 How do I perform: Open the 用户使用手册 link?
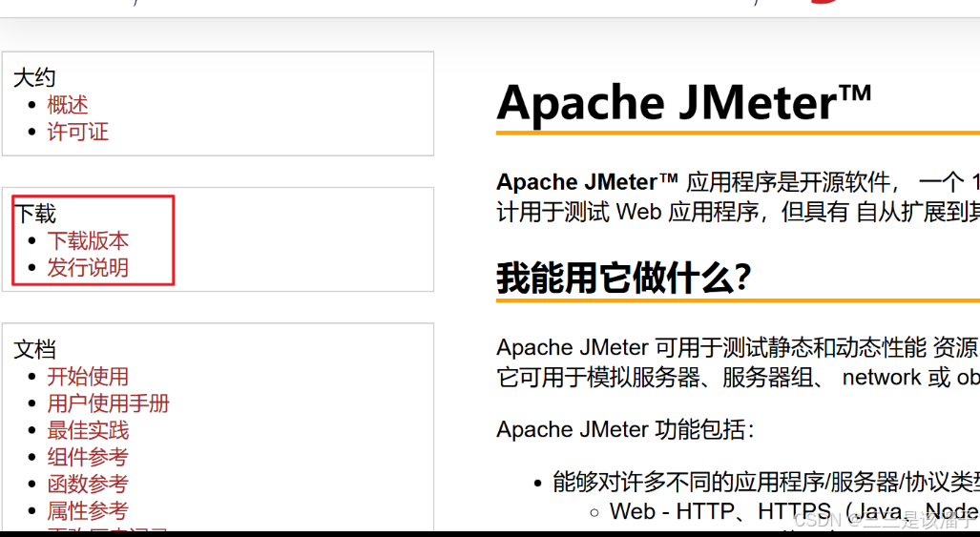(108, 403)
